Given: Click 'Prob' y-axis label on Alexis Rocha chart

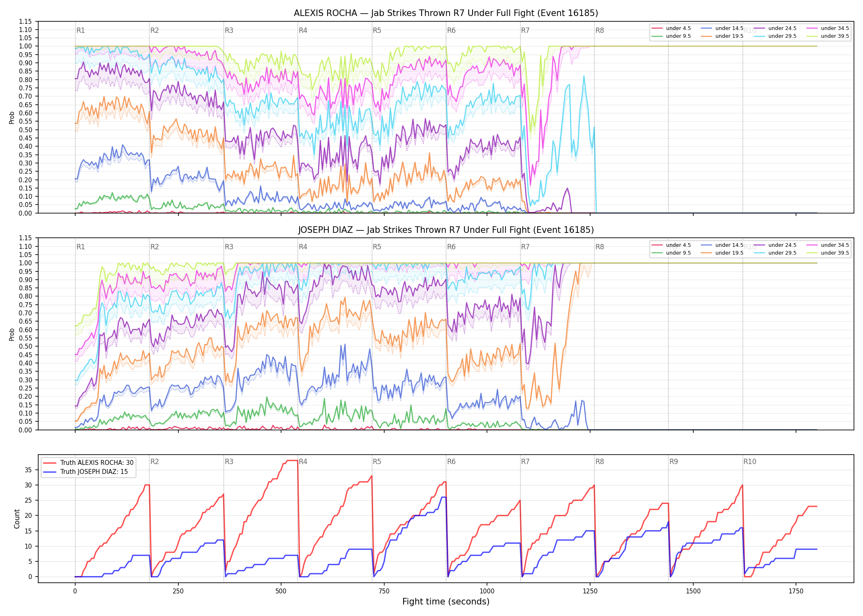Looking at the screenshot, I should (x=12, y=117).
